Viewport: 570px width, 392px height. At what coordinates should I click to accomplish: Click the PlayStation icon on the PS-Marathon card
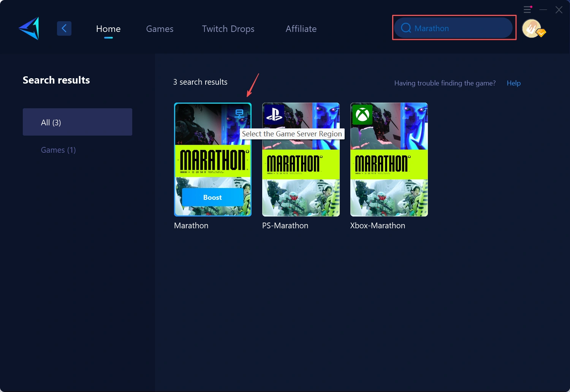pos(274,115)
